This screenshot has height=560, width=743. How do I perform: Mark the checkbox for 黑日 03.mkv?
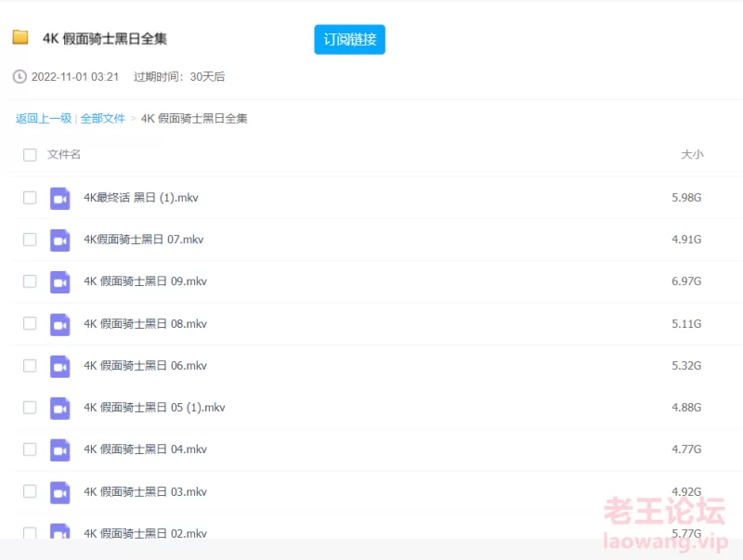pyautogui.click(x=30, y=491)
